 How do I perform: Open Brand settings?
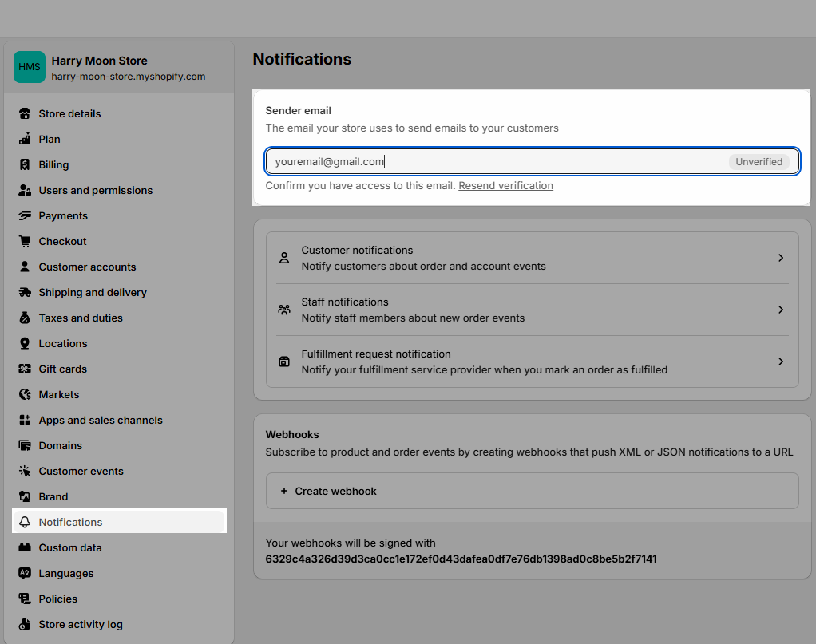point(119,496)
